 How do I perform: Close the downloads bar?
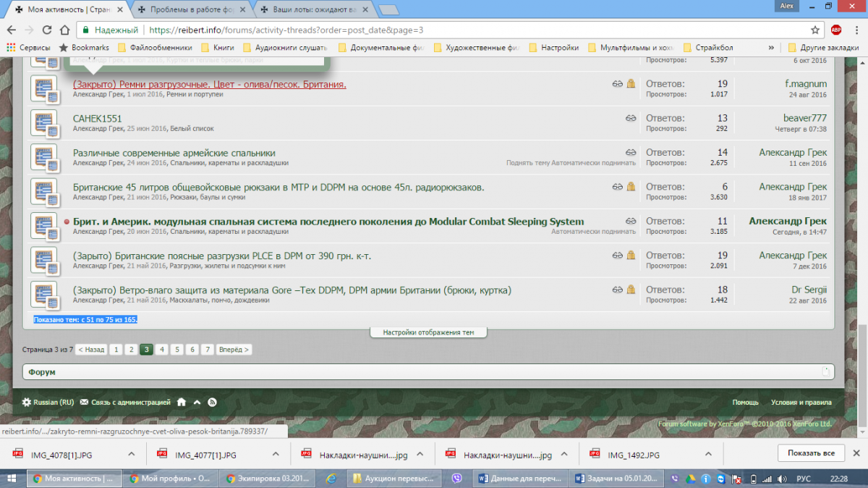(x=857, y=453)
